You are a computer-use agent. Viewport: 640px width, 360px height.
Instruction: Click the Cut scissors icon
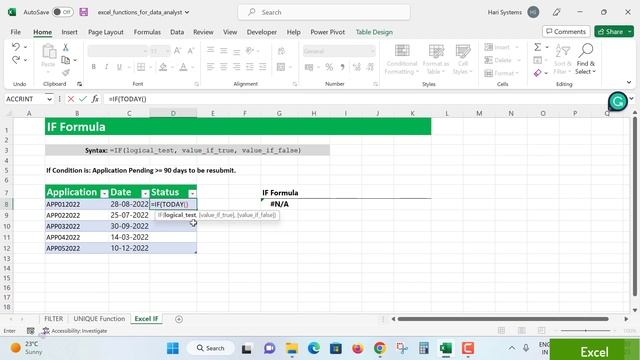(x=65, y=48)
